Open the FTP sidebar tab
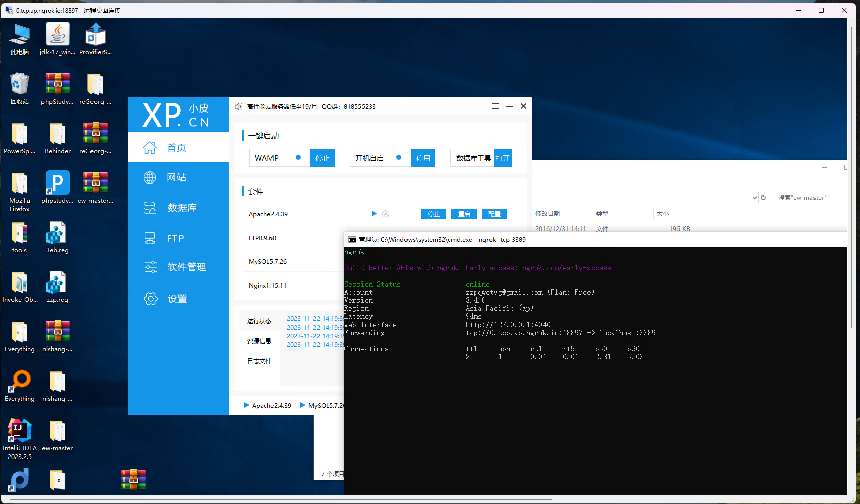 [178, 238]
